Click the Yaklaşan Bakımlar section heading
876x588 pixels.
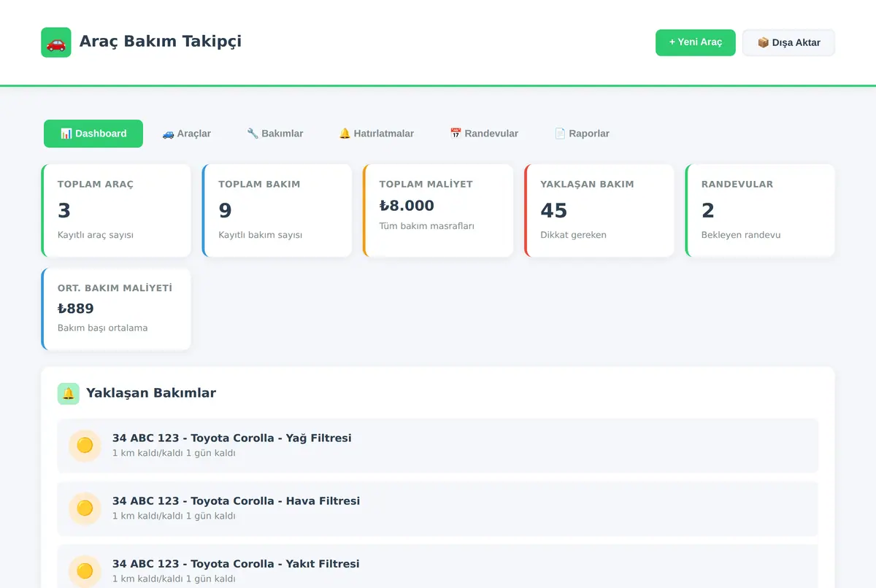point(151,393)
